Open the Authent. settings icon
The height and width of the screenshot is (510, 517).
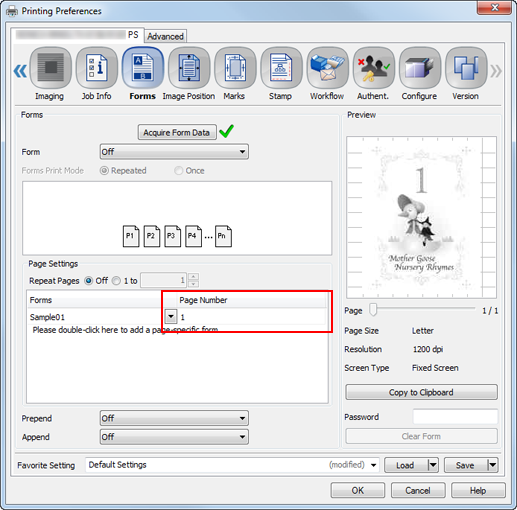[x=374, y=68]
